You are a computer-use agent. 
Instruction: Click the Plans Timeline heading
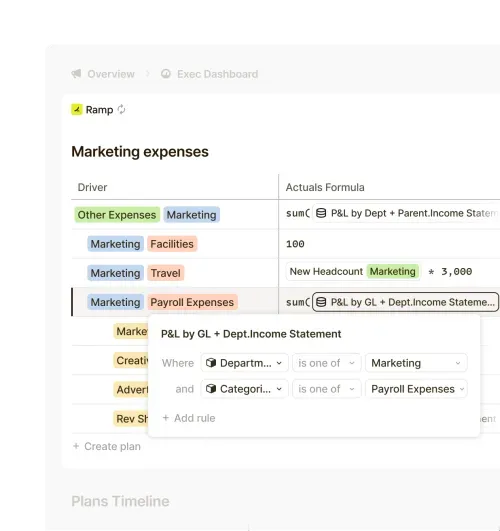click(x=120, y=501)
